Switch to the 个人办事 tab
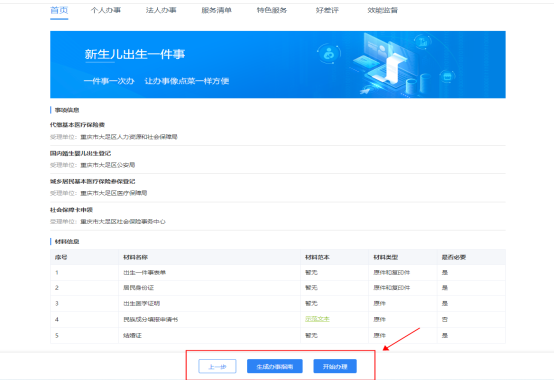The width and height of the screenshot is (554, 380). tap(106, 10)
